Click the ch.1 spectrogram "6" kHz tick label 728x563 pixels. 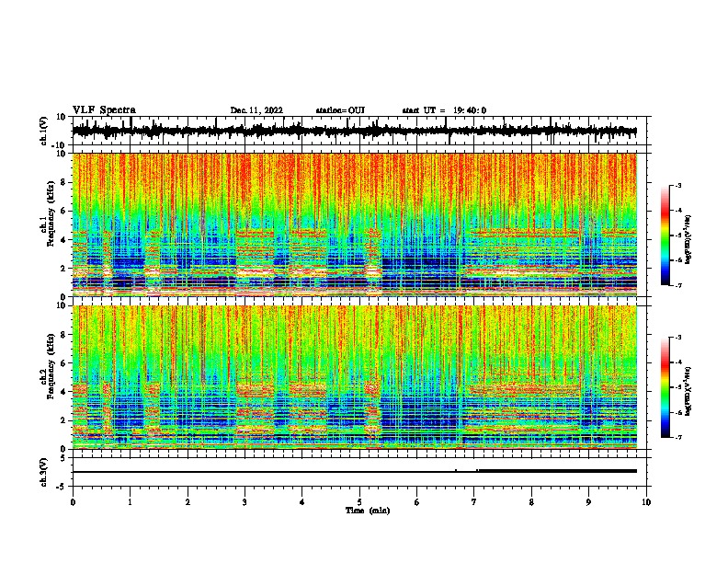[63, 211]
